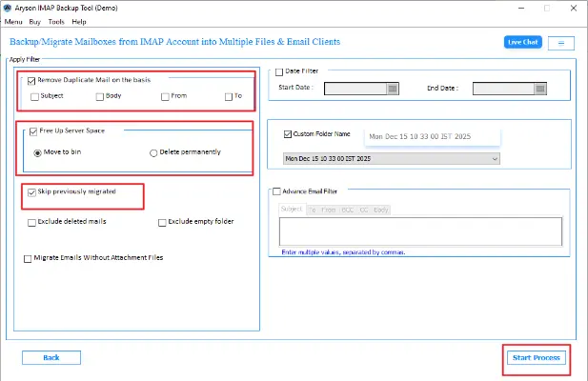Click the Back button

(51, 358)
